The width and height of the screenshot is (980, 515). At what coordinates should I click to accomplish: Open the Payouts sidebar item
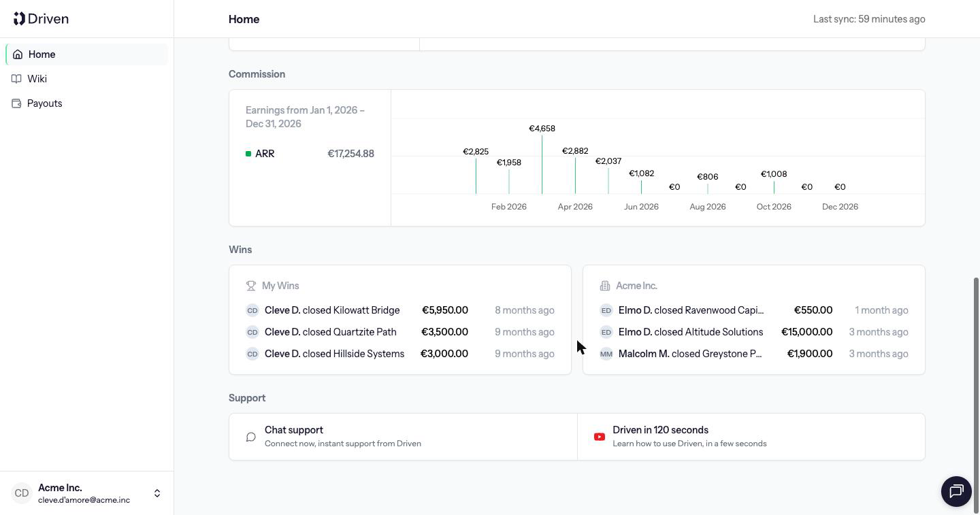click(86, 103)
